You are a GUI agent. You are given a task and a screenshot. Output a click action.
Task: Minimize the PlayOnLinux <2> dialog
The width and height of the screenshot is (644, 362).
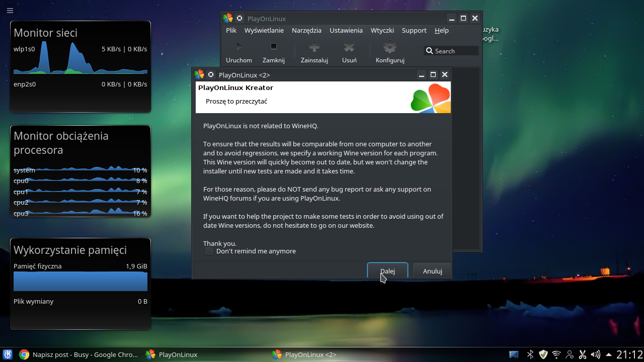pyautogui.click(x=422, y=74)
